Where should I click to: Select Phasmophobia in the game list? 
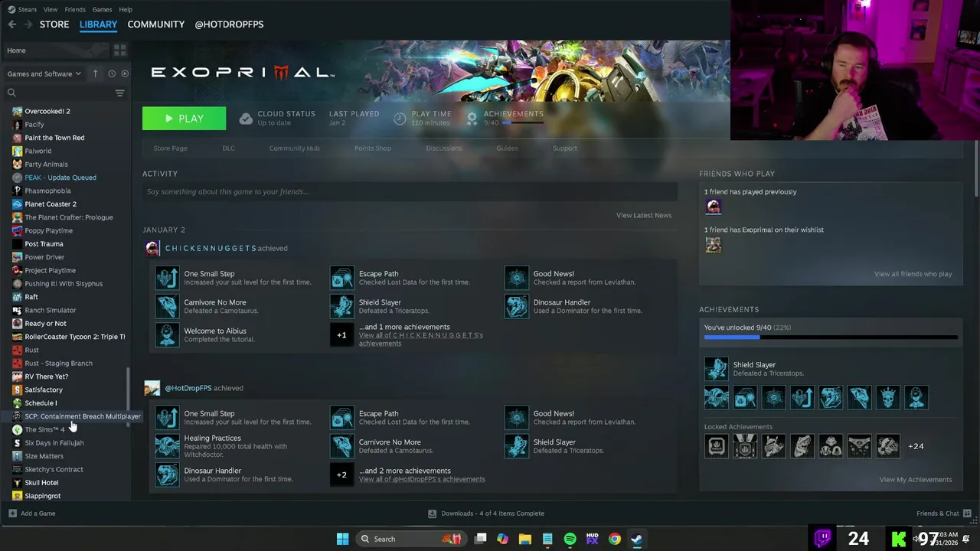pyautogui.click(x=47, y=191)
